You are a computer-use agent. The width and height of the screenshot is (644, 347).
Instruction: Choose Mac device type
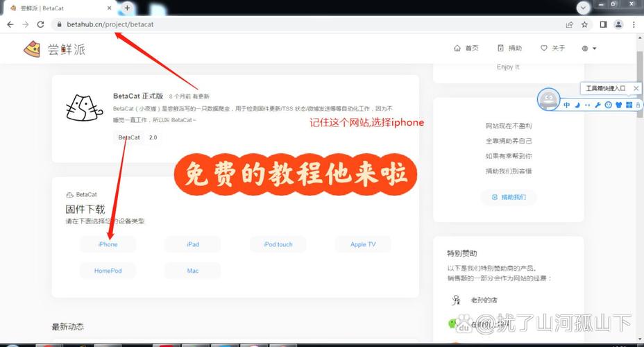click(x=193, y=271)
